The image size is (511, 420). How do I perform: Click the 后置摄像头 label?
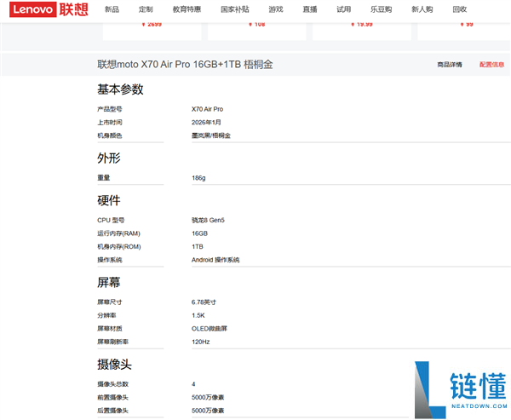click(112, 411)
